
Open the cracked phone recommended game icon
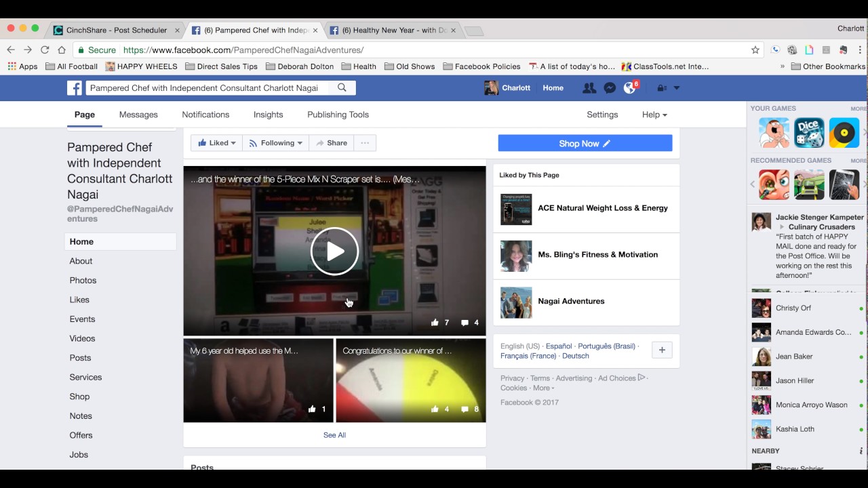point(844,184)
